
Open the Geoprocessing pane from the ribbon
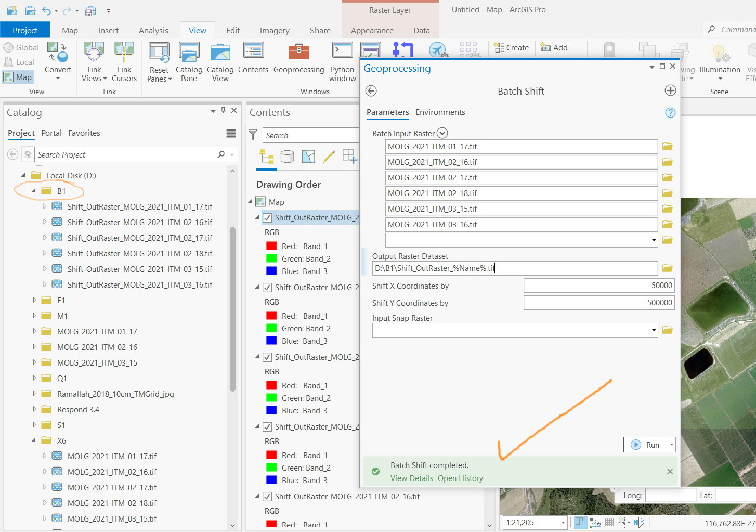[298, 60]
